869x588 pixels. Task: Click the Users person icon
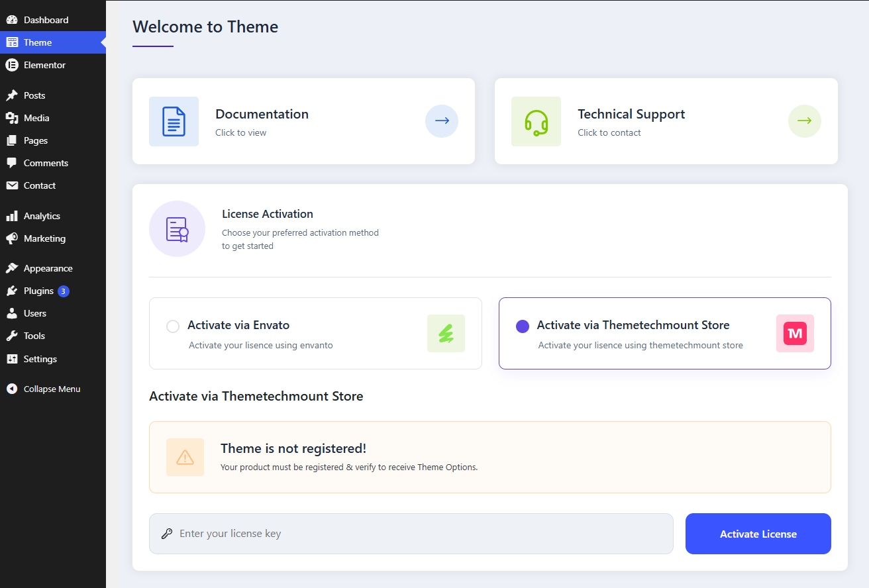pos(12,313)
